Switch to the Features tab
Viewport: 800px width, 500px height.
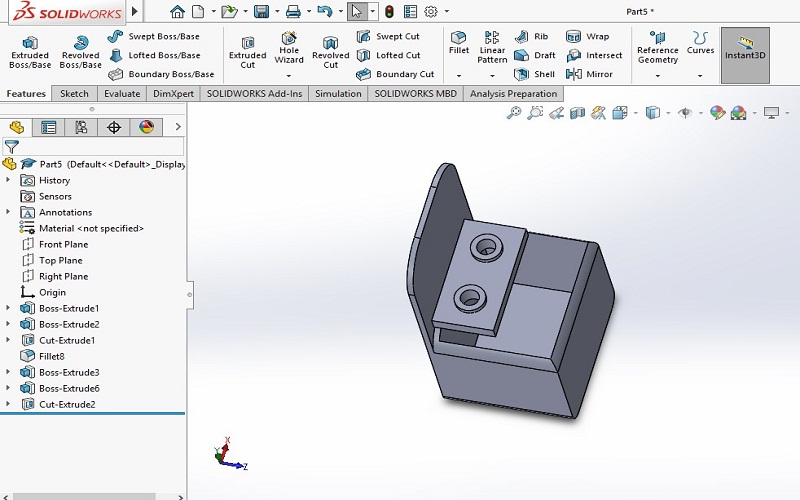point(26,93)
